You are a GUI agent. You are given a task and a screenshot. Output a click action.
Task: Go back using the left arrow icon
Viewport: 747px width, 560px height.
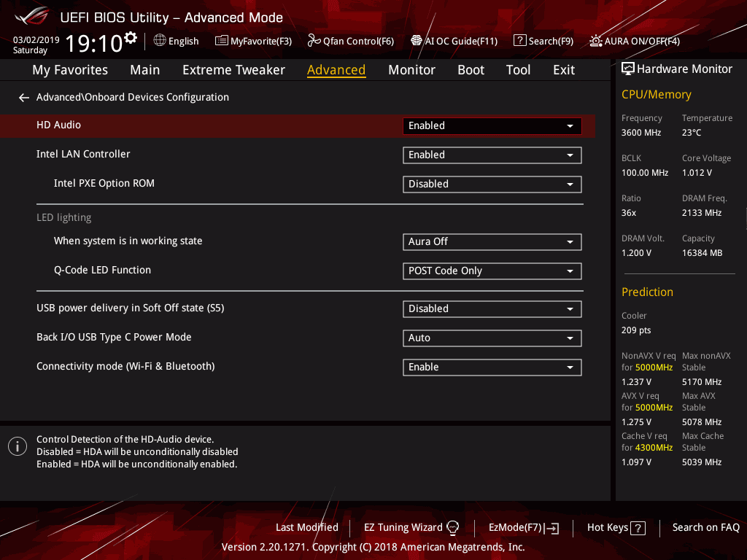[x=24, y=98]
